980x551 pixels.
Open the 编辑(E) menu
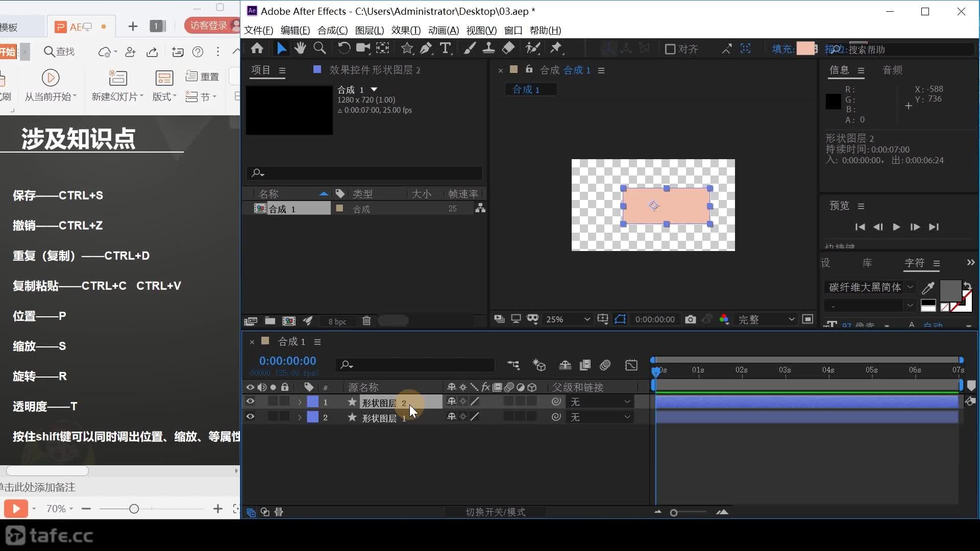point(296,31)
